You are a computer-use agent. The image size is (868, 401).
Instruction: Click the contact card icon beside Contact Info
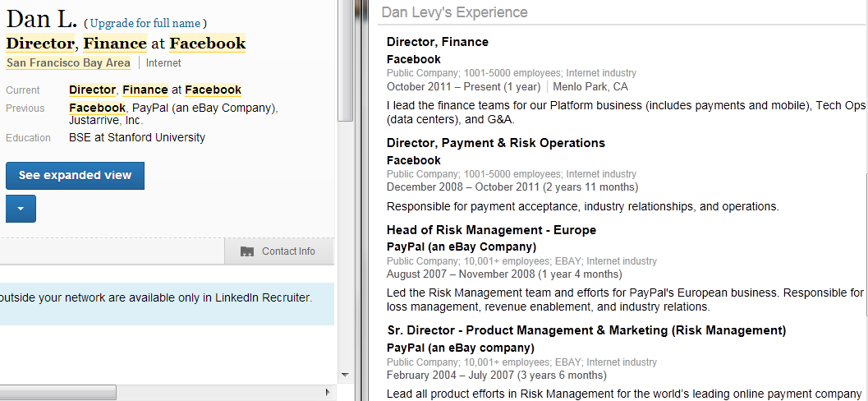247,251
